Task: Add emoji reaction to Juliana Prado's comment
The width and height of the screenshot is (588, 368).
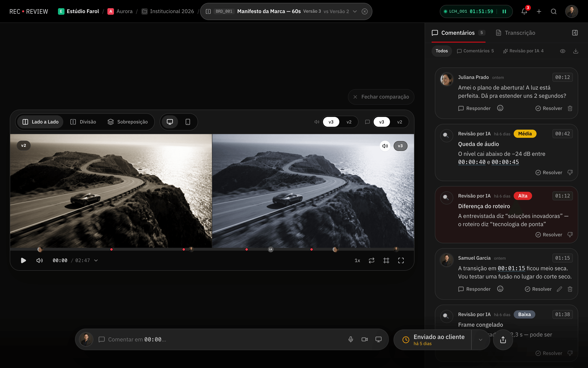Action: point(500,108)
